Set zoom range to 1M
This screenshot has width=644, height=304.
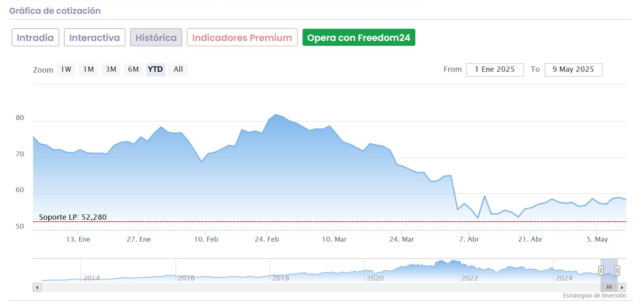88,69
